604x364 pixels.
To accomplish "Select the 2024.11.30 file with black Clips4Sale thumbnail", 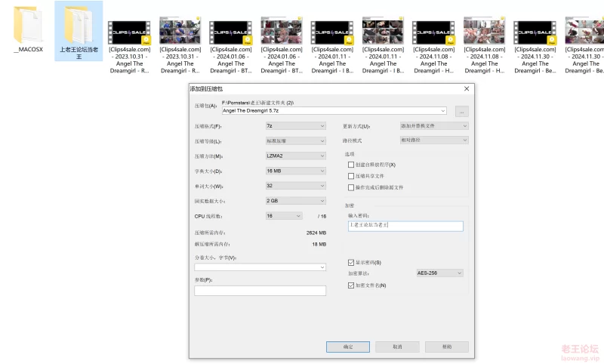I will point(535,46).
